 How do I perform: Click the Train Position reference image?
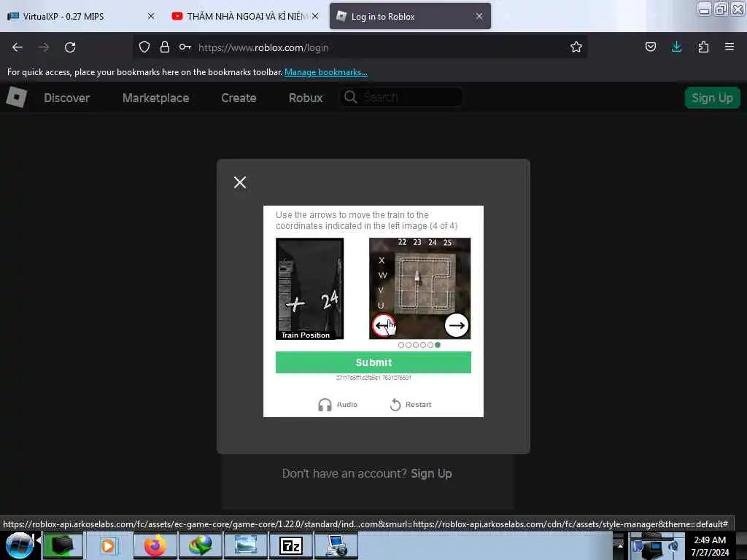click(309, 289)
